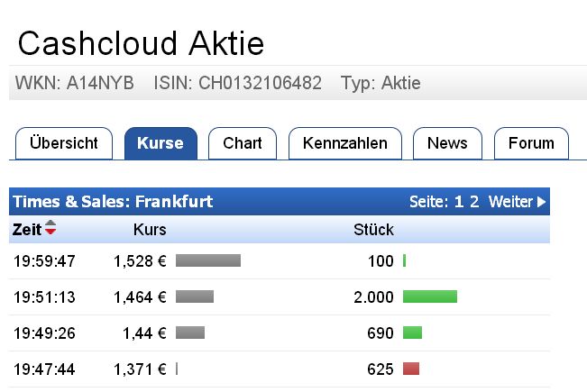The image size is (587, 392).
Task: Click the Weiter next page link
Action: coord(510,202)
